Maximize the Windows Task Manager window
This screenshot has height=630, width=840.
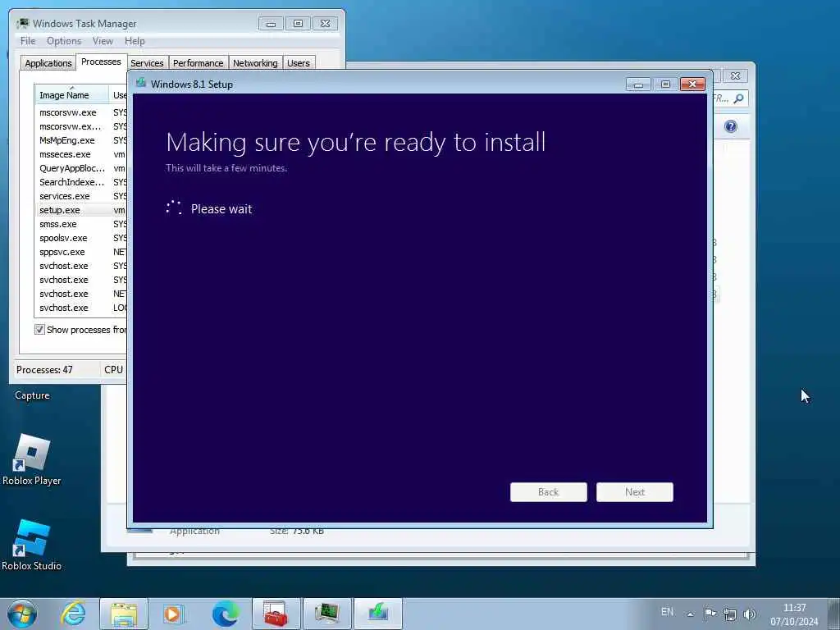point(298,24)
